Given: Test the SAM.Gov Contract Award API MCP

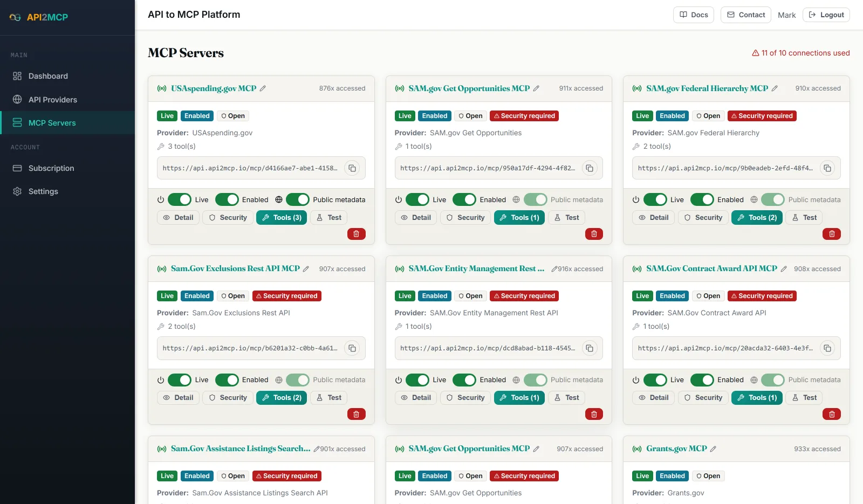Looking at the screenshot, I should [x=804, y=398].
